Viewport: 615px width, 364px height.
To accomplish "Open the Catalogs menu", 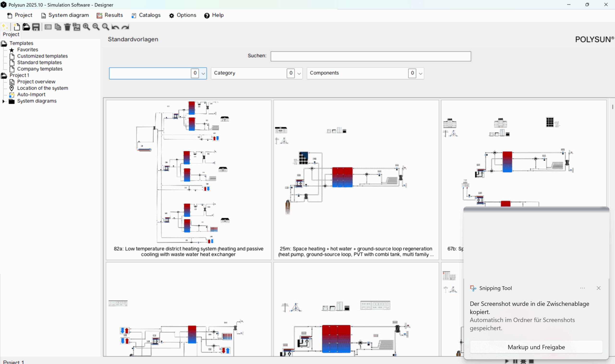I will [x=149, y=15].
